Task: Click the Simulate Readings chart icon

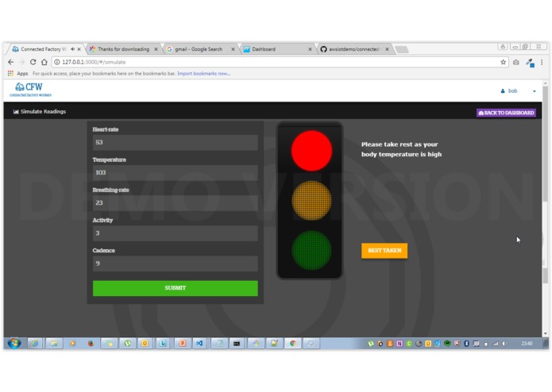Action: coord(16,112)
